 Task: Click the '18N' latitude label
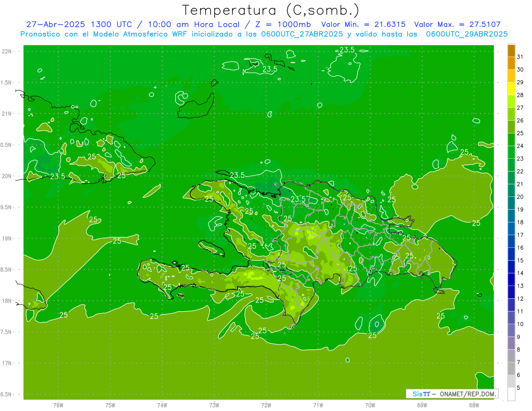[x=7, y=301]
